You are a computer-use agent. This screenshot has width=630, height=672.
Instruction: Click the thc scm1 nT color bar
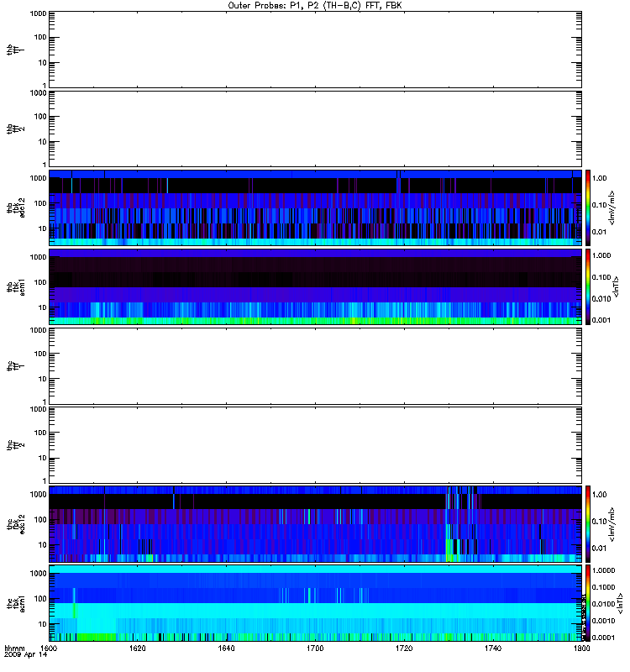[588, 603]
